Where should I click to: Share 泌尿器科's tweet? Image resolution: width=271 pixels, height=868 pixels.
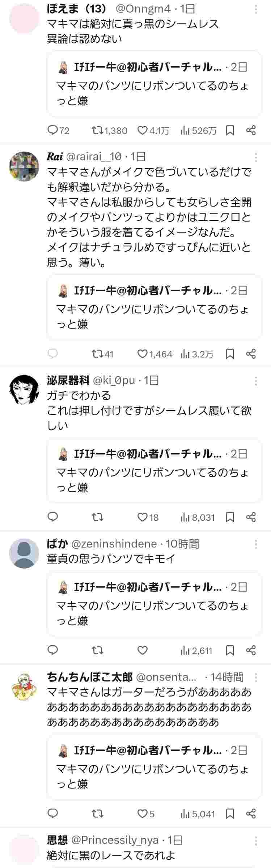pos(251,517)
